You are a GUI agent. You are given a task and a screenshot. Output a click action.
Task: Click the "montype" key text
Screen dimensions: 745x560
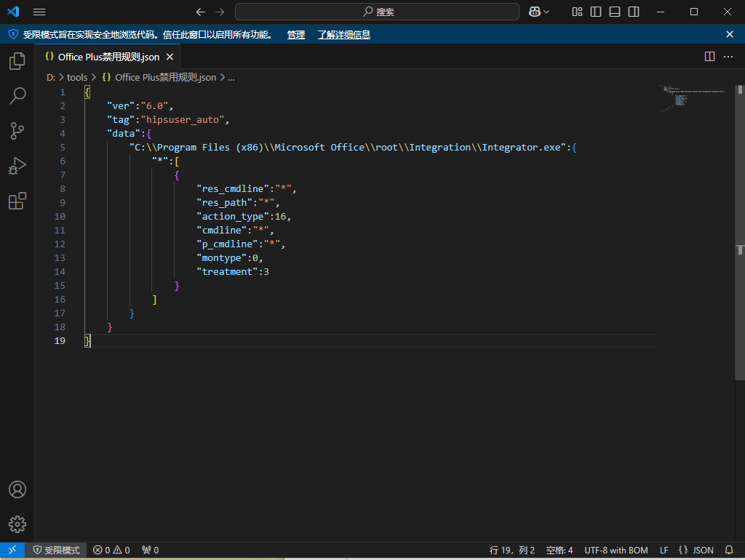tap(222, 258)
